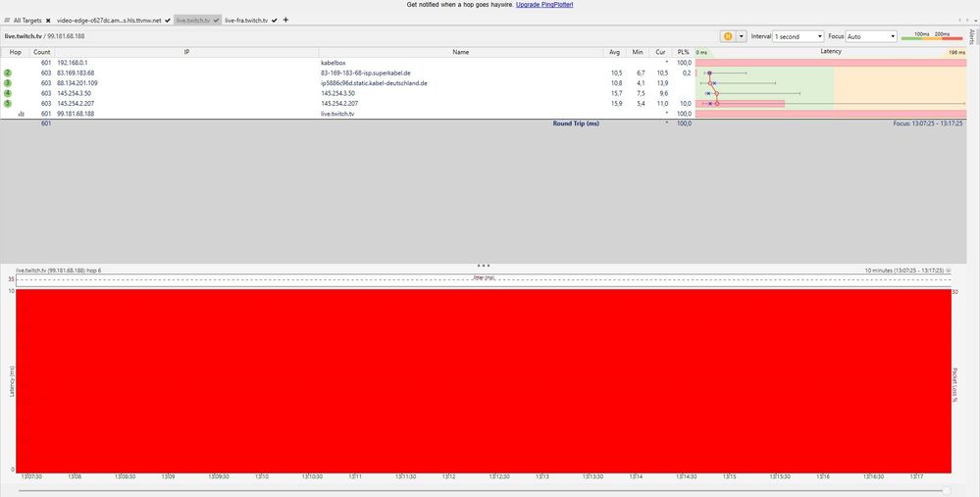Click the 100ms/200ms latency color legend bar
980x497 pixels.
pyautogui.click(x=932, y=37)
